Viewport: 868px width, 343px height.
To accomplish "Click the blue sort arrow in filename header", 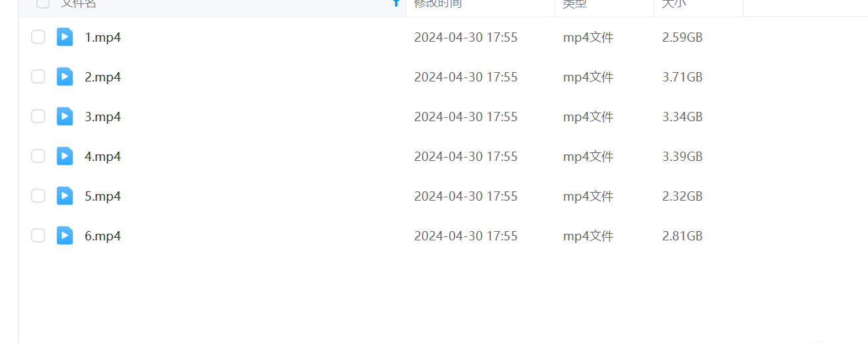I will tap(396, 3).
